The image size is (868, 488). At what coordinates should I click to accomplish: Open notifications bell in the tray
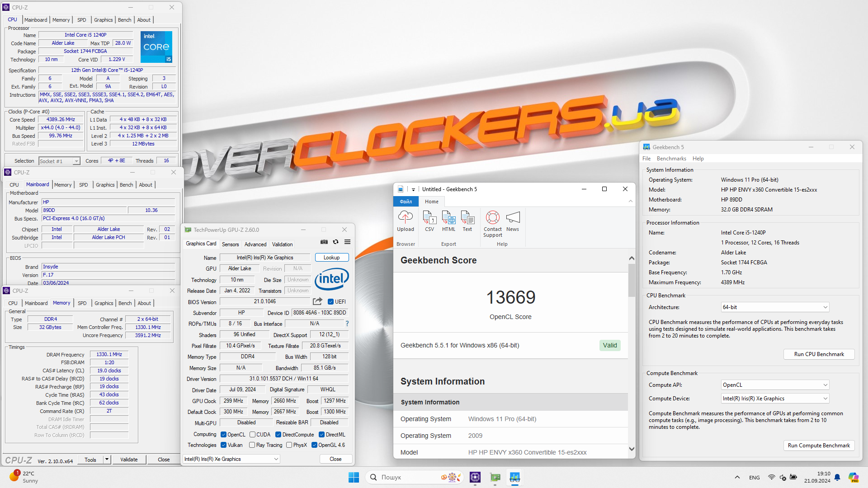tap(837, 477)
